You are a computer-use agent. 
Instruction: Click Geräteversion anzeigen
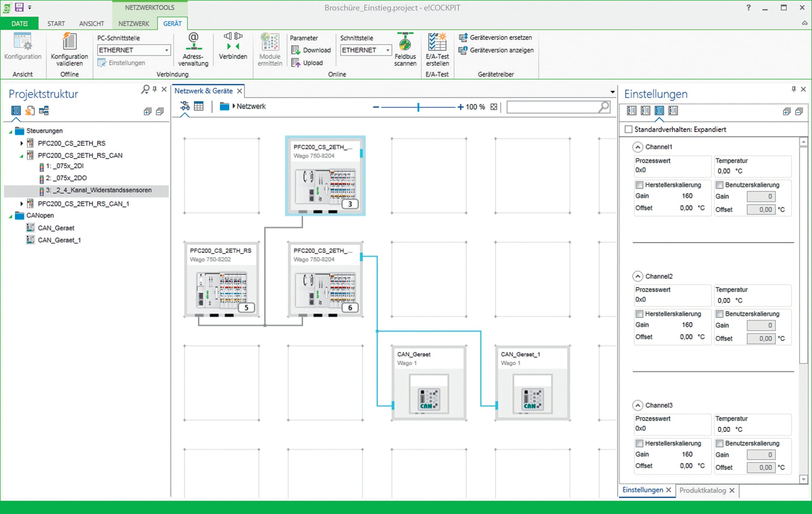click(x=497, y=50)
